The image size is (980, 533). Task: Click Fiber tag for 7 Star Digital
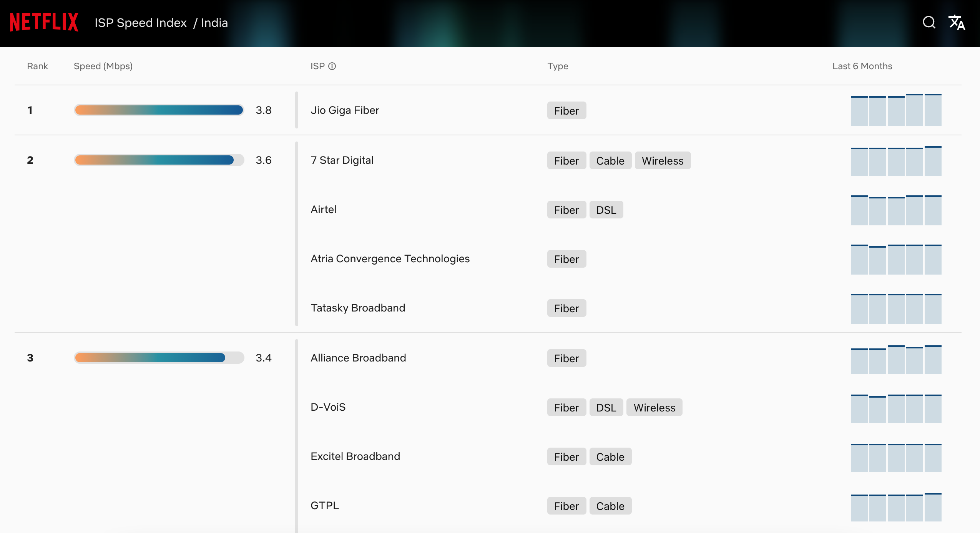pyautogui.click(x=566, y=160)
